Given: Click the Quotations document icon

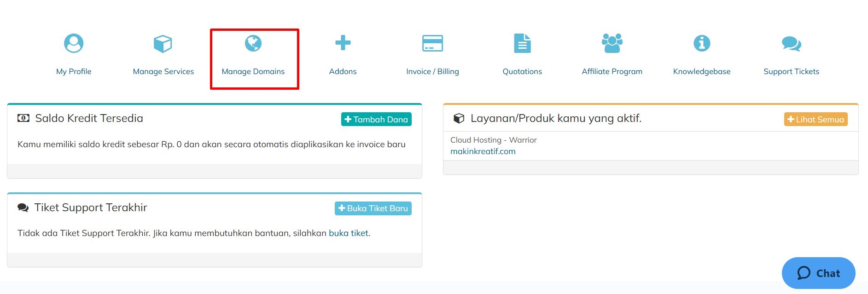Looking at the screenshot, I should click(x=522, y=43).
